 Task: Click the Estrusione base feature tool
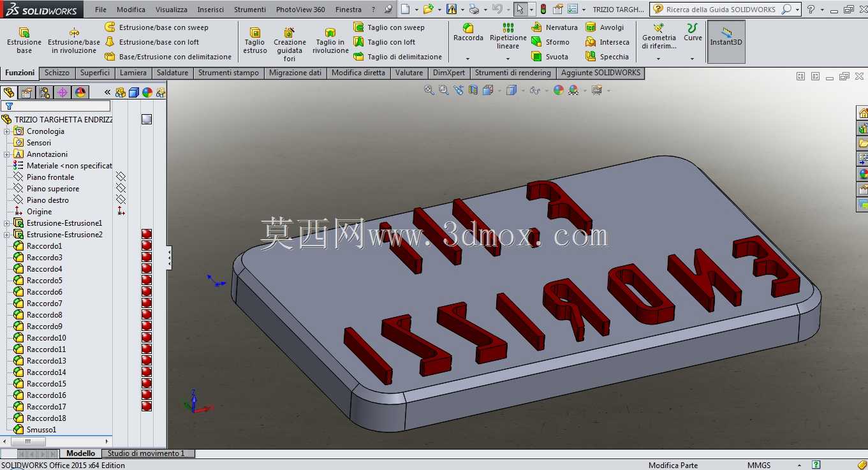24,41
